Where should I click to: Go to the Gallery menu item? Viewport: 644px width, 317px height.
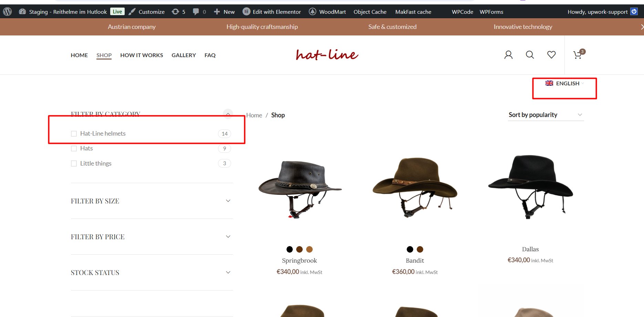[x=184, y=55]
